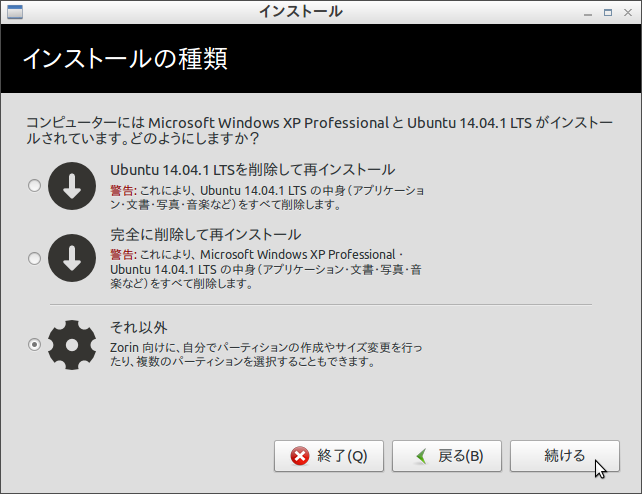642x494 pixels.
Task: Click the green arrow icon in the 戻る button
Action: tap(421, 456)
